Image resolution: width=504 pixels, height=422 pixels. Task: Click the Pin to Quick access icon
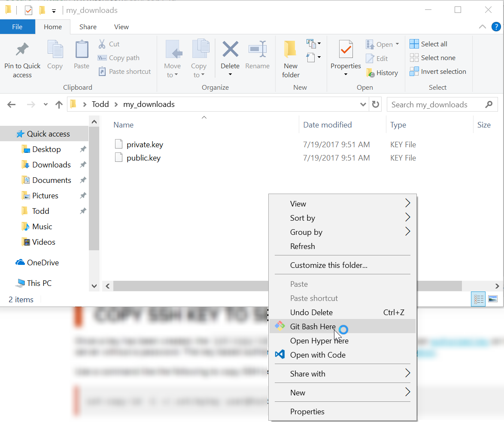click(22, 49)
